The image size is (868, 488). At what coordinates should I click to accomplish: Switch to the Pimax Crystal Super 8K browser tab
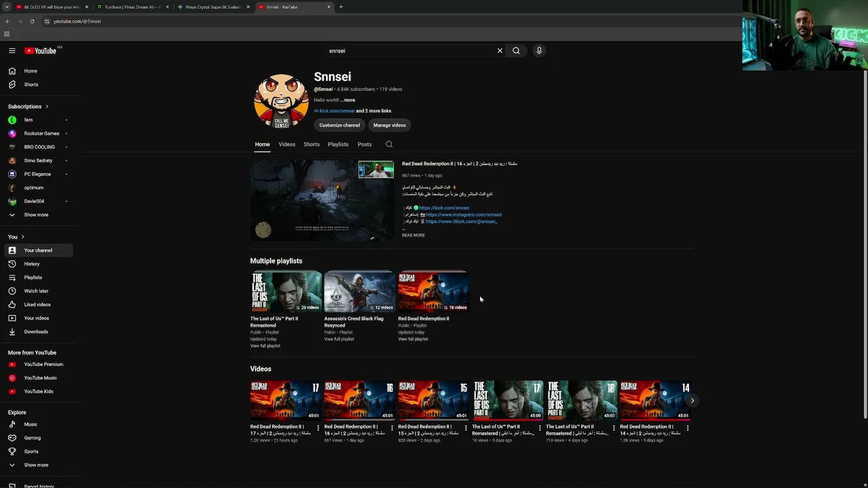tap(212, 7)
